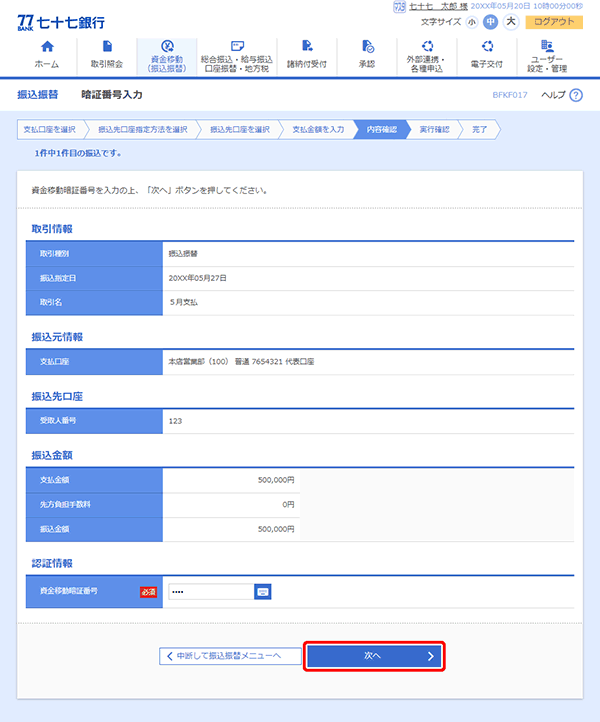Image resolution: width=600 pixels, height=722 pixels.
Task: Set text size to large (大)
Action: (511, 22)
